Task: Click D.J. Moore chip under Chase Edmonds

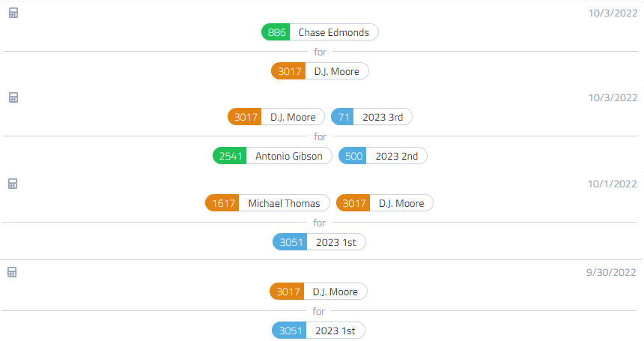Action: click(320, 71)
